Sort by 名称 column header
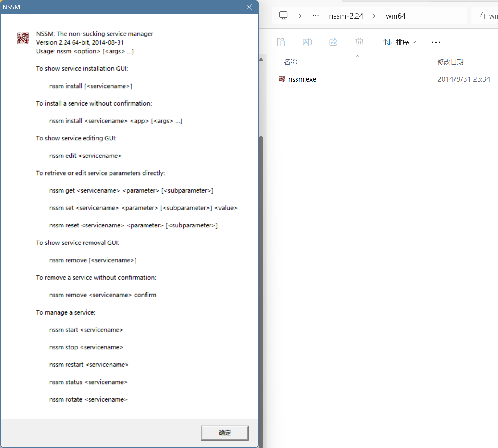498x448 pixels. pos(291,62)
